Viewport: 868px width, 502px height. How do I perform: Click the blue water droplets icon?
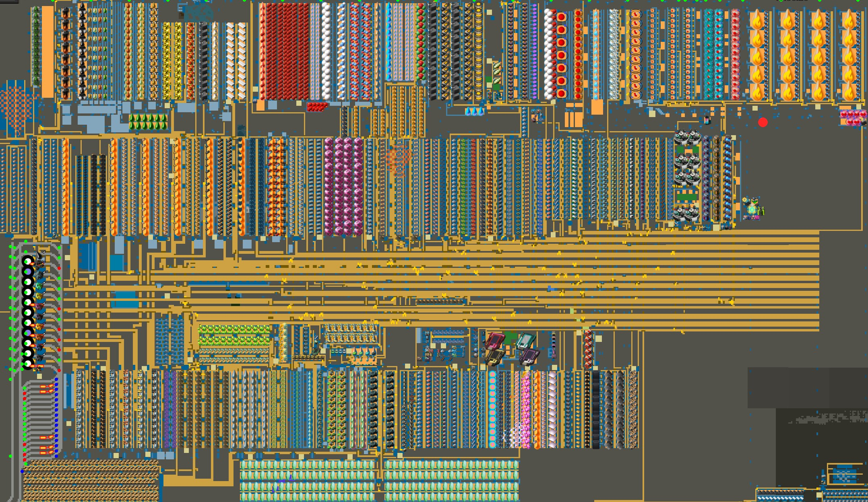click(x=474, y=111)
